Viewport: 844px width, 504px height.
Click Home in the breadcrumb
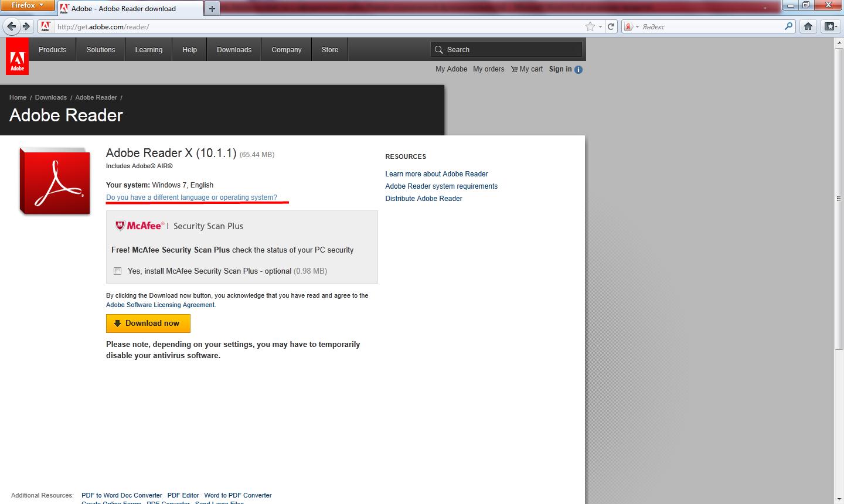point(18,97)
